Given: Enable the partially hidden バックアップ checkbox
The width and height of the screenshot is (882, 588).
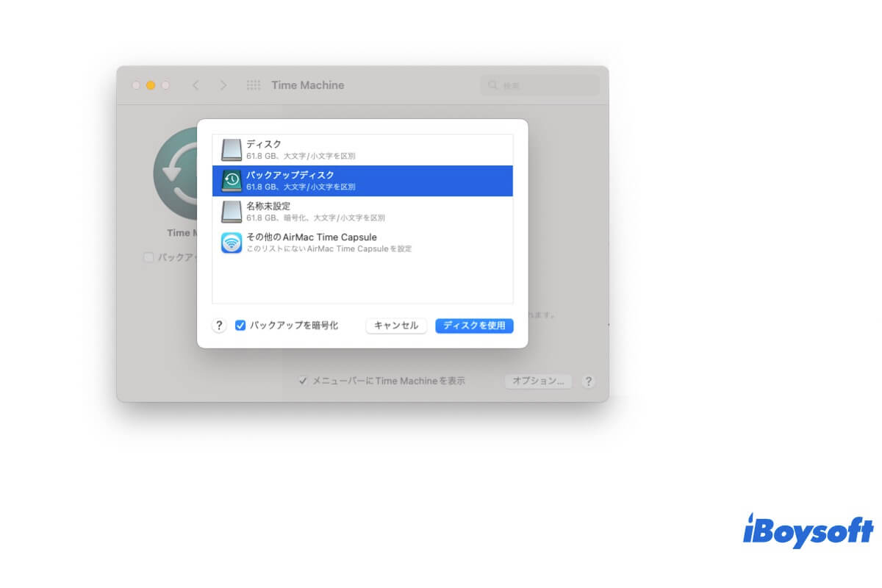Looking at the screenshot, I should point(149,257).
